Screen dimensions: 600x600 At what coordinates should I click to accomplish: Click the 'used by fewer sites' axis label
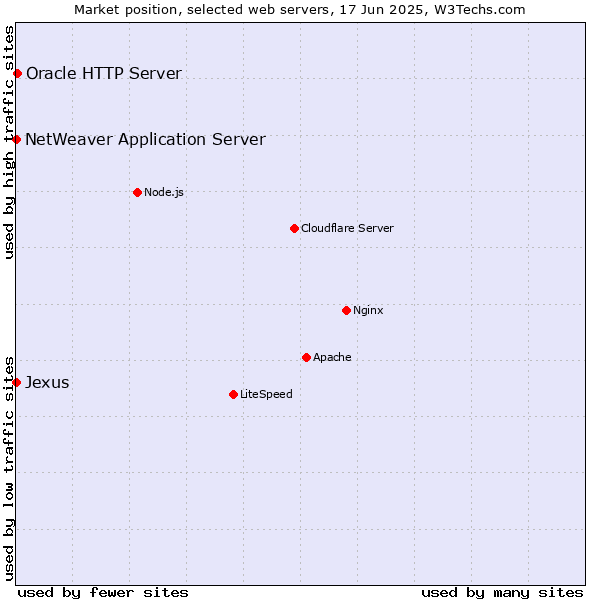pos(103,593)
